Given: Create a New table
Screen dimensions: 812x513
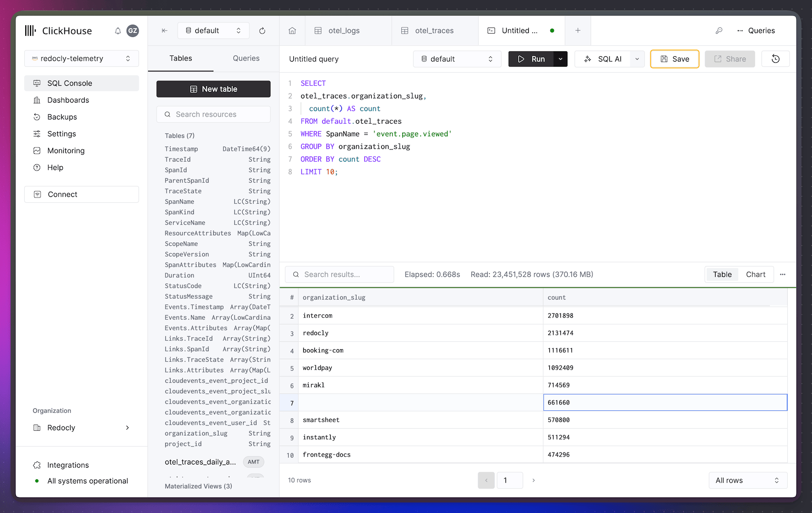Looking at the screenshot, I should [x=213, y=89].
